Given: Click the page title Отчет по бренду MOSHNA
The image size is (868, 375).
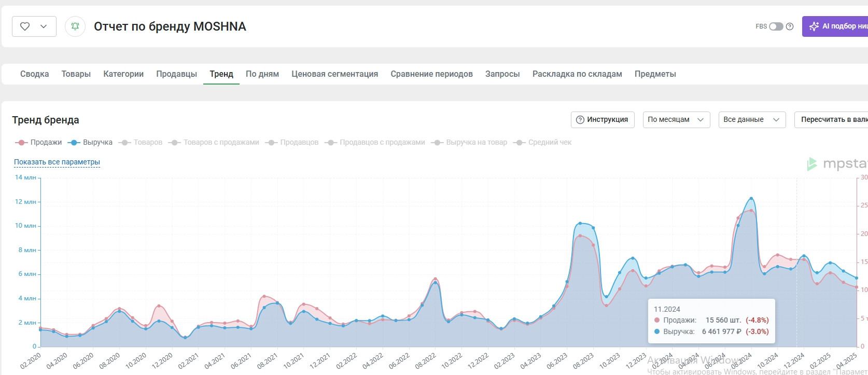Looking at the screenshot, I should coord(170,26).
